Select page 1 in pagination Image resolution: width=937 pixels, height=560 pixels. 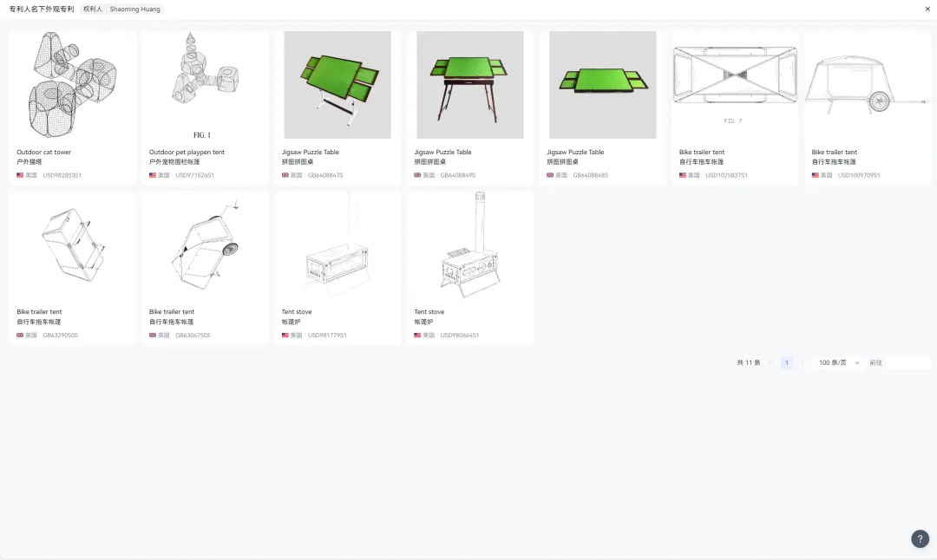[786, 362]
